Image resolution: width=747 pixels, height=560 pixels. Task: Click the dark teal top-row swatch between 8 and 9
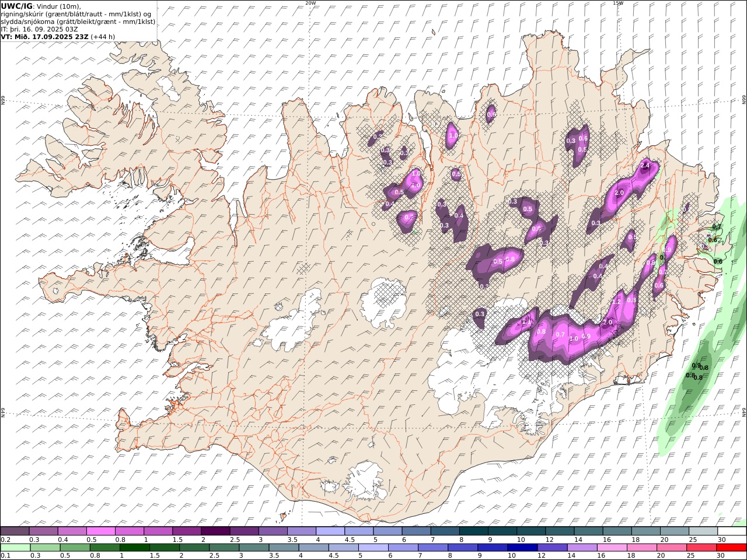coord(473,531)
